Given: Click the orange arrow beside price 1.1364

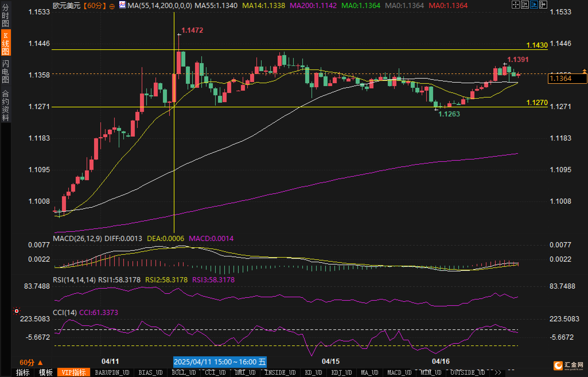Looking at the screenshot, I should click(584, 71).
